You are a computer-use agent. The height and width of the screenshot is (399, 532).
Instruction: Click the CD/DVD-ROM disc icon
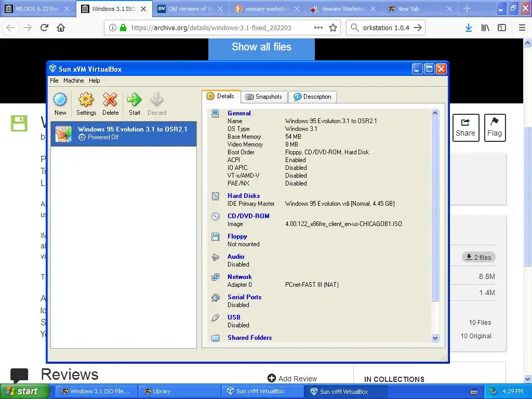[x=215, y=216]
